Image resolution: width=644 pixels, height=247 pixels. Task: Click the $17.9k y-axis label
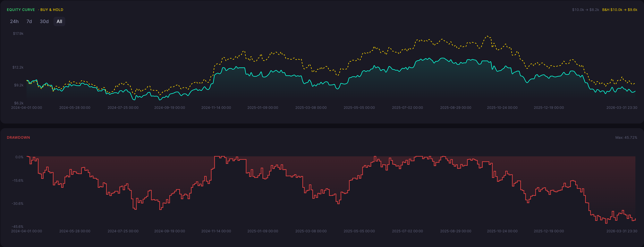click(x=18, y=33)
